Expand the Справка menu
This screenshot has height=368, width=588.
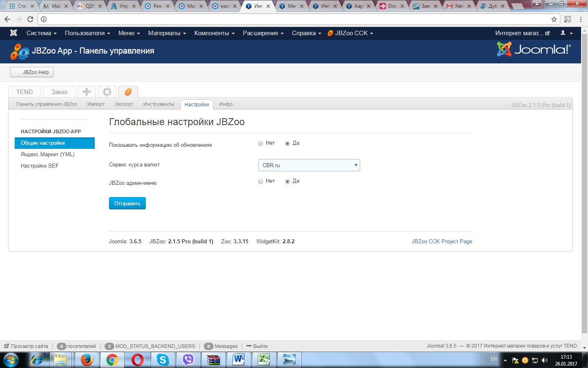[x=306, y=33]
